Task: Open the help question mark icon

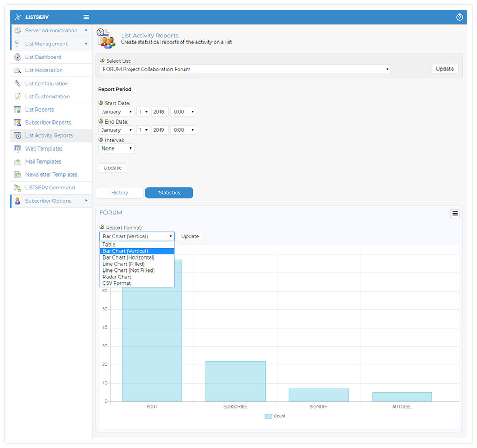Action: pos(460,17)
